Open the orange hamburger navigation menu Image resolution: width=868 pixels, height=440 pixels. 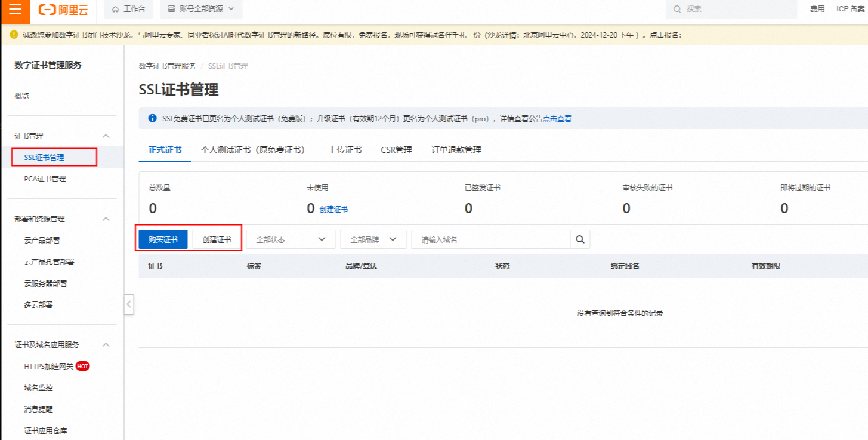tap(15, 9)
